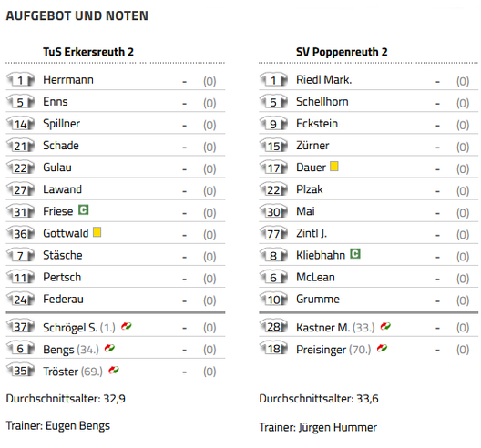Click substitution icon beside Tröster (69.)
This screenshot has height=448, width=481.
[114, 370]
